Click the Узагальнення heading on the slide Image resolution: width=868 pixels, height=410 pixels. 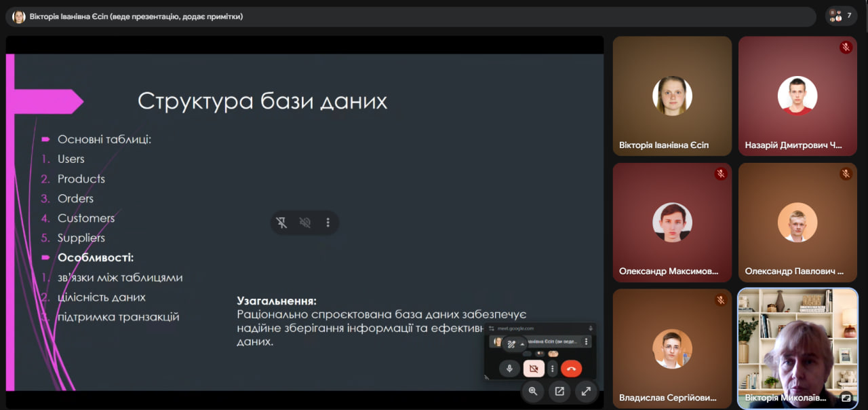277,301
